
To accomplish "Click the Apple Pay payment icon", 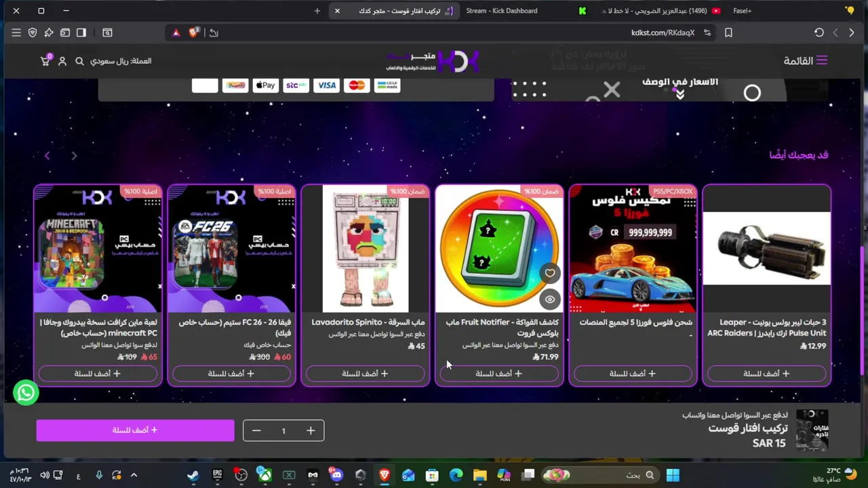I will coord(265,85).
